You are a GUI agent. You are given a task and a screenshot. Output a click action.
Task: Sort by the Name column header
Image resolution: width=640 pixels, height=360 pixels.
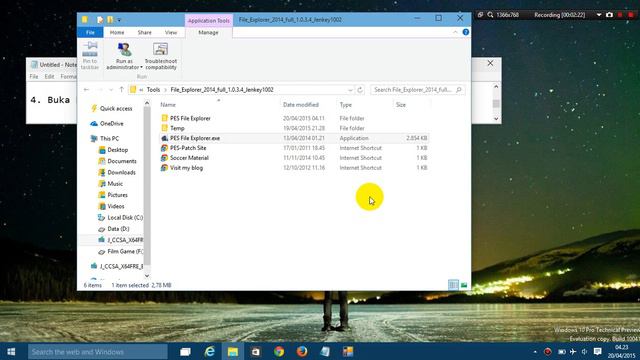point(168,105)
